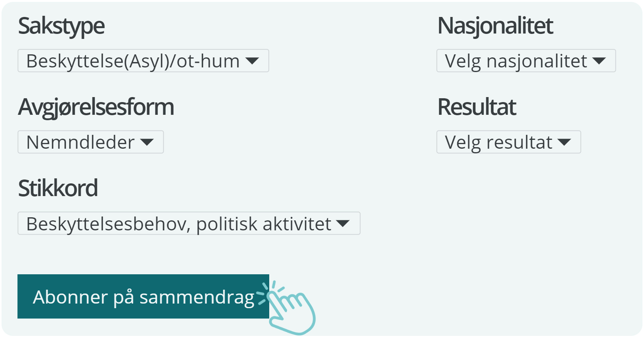Click the caret arrow next to Nemndleder
644x339 pixels.
pos(147,143)
